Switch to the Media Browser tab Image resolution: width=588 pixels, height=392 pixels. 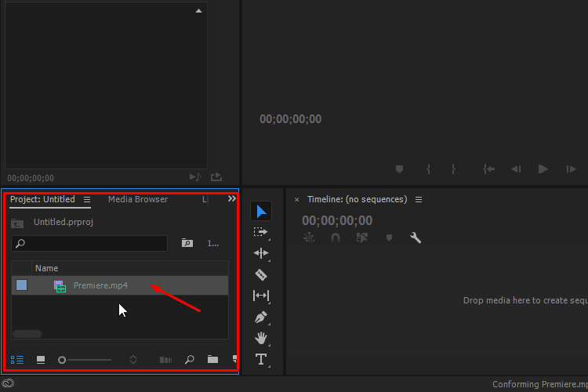138,199
